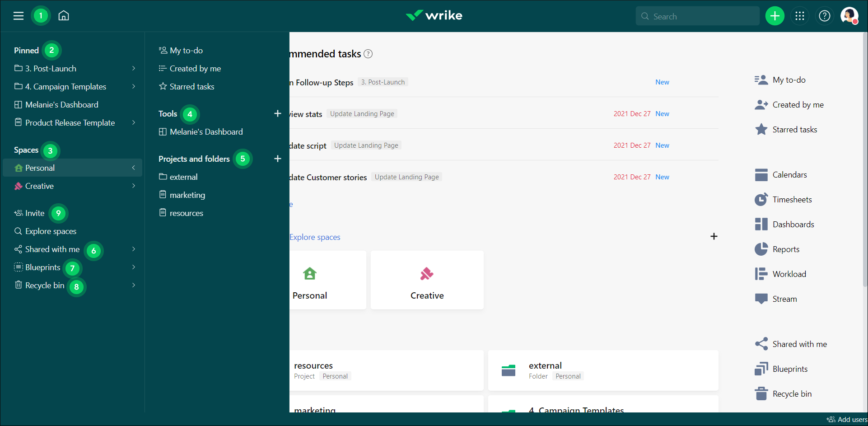
Task: Open the Calendars view
Action: [789, 174]
